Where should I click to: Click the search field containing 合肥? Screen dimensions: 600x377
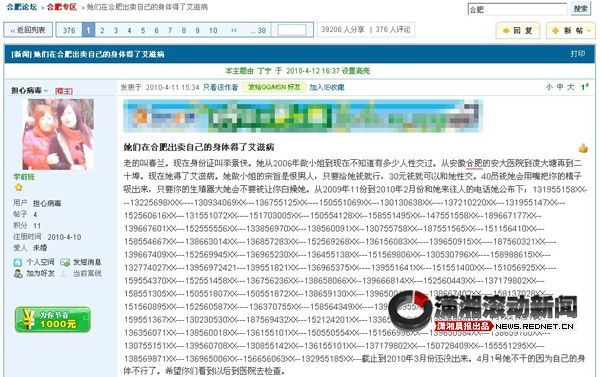(517, 9)
